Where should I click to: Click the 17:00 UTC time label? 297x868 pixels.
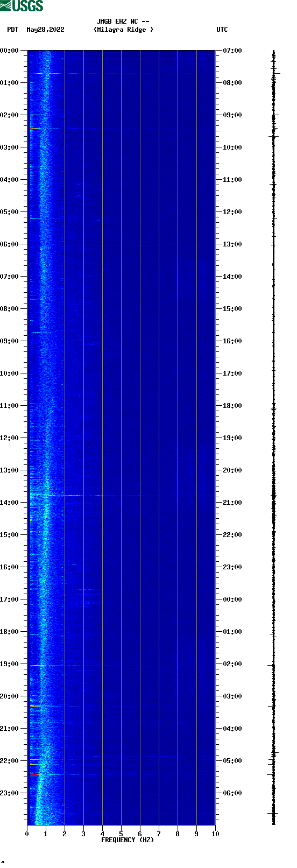tap(232, 373)
